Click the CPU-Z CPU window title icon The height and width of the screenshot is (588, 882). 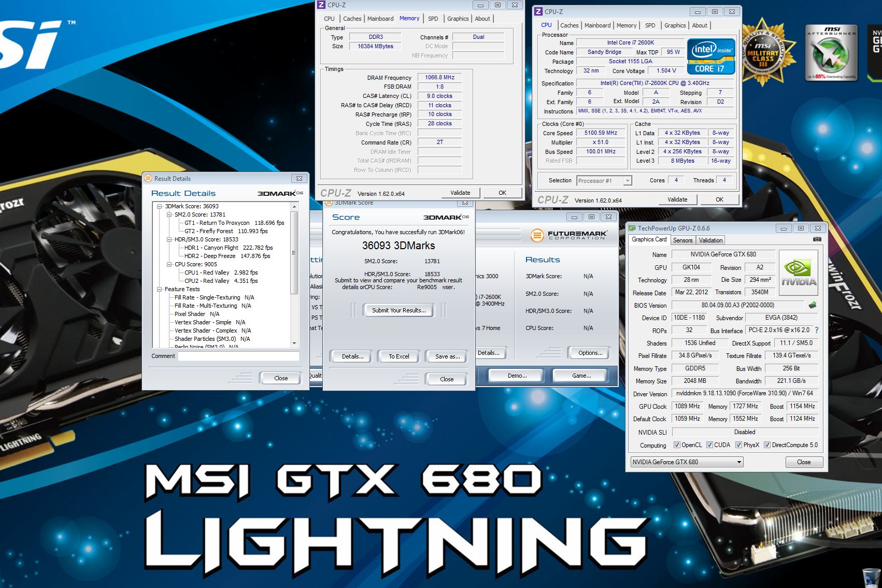tap(538, 11)
